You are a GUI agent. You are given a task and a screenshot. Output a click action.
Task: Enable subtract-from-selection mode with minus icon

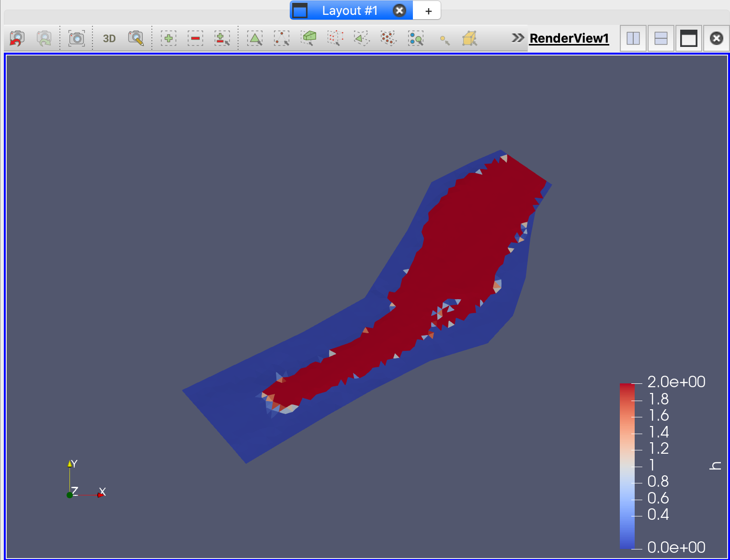[x=195, y=38]
